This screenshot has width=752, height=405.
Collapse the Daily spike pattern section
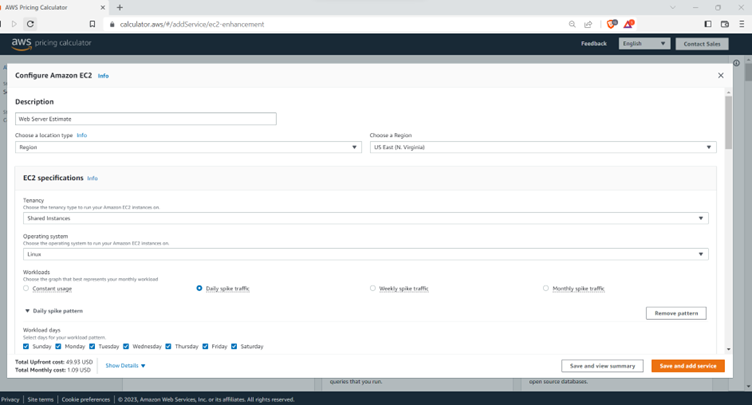coord(28,311)
